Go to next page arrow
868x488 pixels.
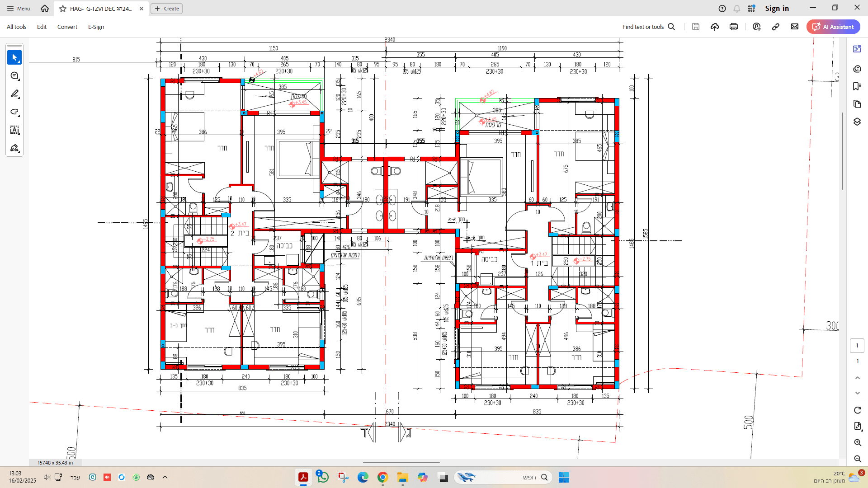click(x=858, y=393)
